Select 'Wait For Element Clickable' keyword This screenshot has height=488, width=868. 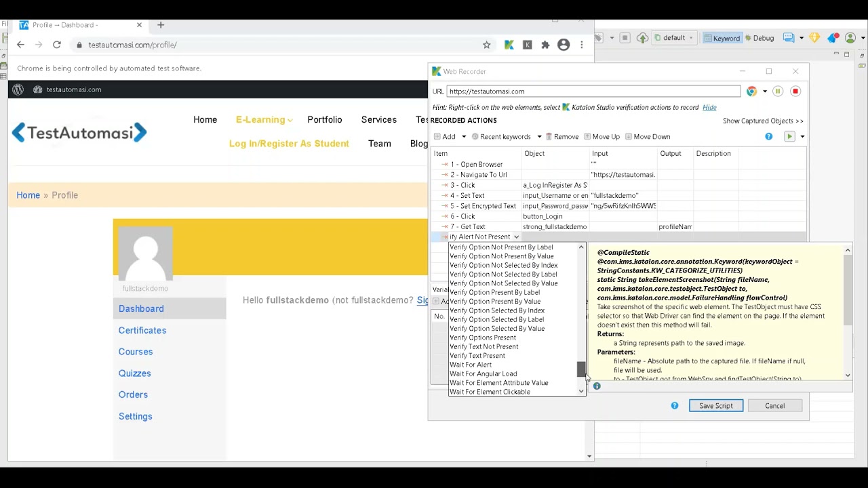[x=490, y=392]
